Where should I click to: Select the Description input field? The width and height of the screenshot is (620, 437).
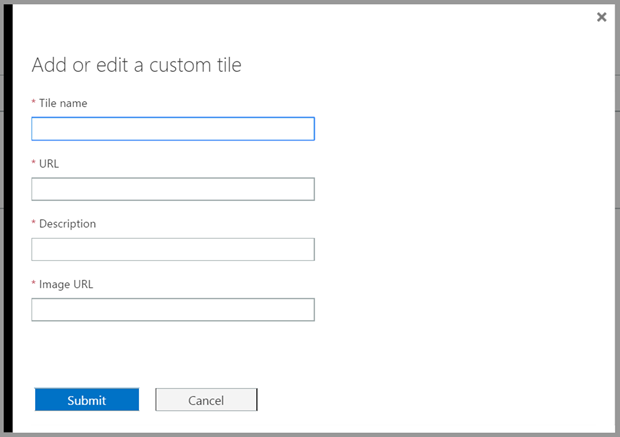coord(173,249)
